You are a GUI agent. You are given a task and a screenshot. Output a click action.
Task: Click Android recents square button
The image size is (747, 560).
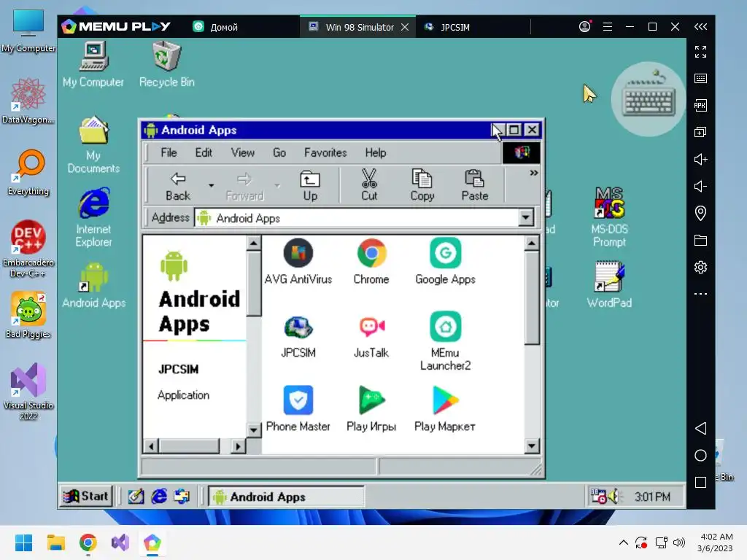[700, 483]
